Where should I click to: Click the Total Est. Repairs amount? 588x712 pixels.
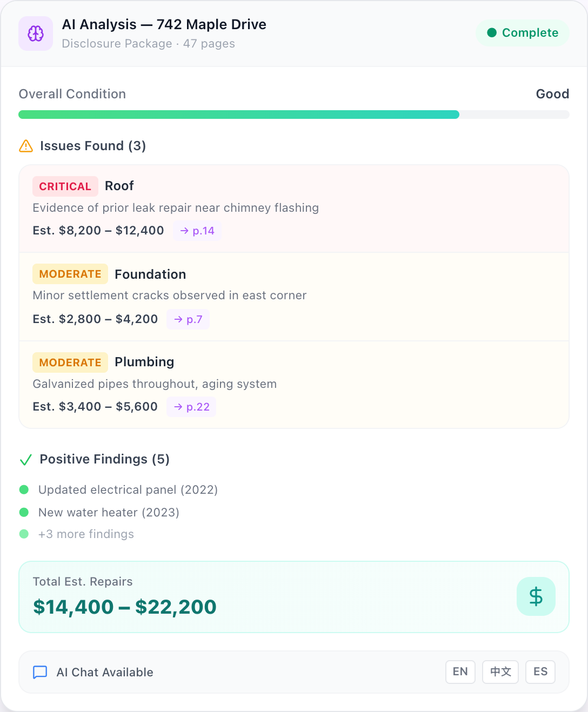tap(125, 607)
